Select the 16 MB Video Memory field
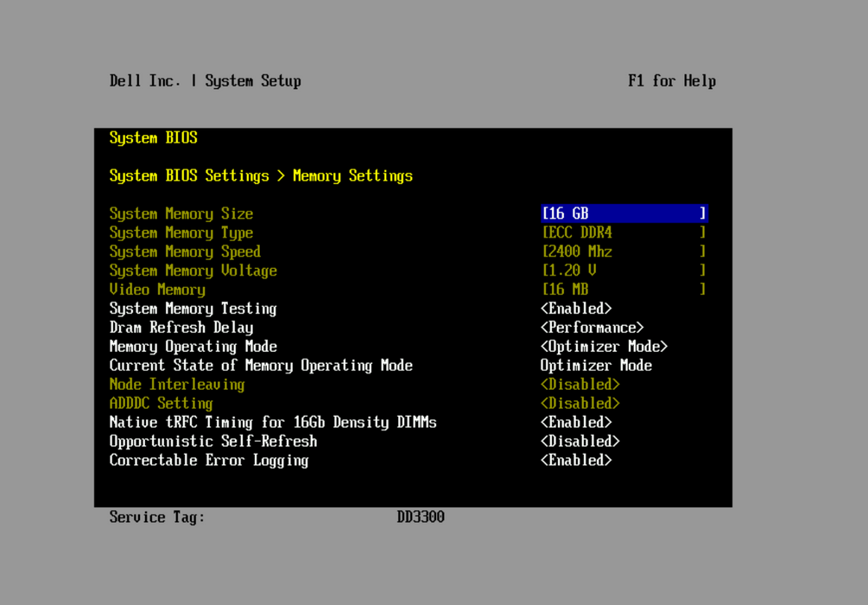This screenshot has height=605, width=868. click(x=624, y=290)
